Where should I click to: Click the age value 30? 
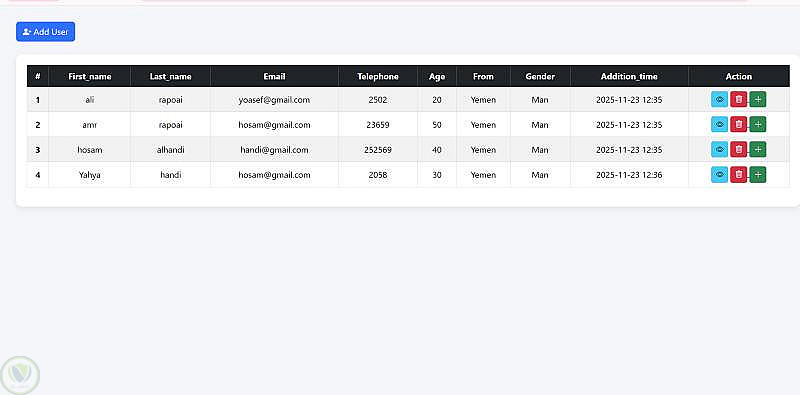click(x=437, y=175)
